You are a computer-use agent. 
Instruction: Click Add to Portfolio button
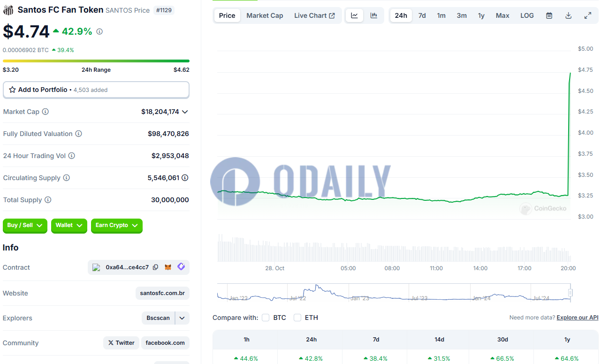coord(96,90)
